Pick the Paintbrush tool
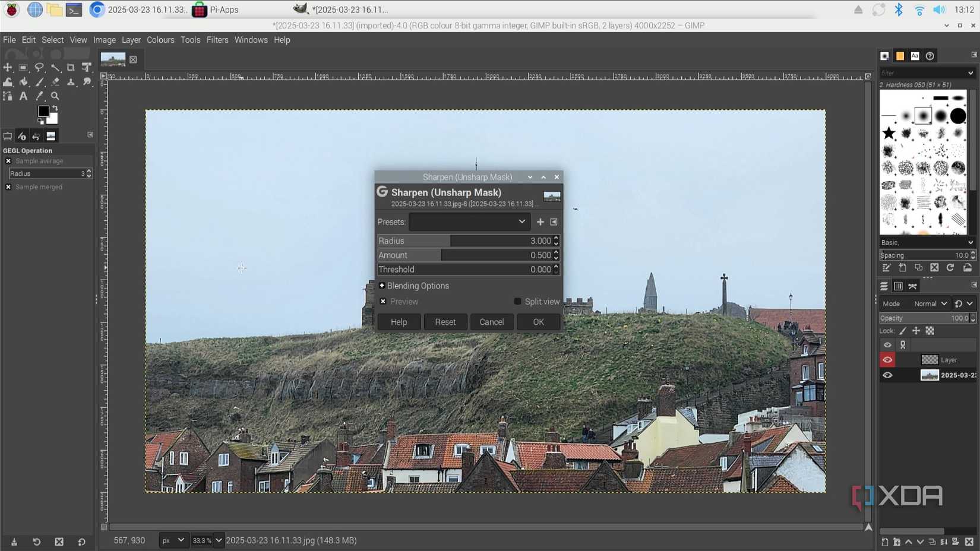This screenshot has width=980, height=551. [40, 82]
